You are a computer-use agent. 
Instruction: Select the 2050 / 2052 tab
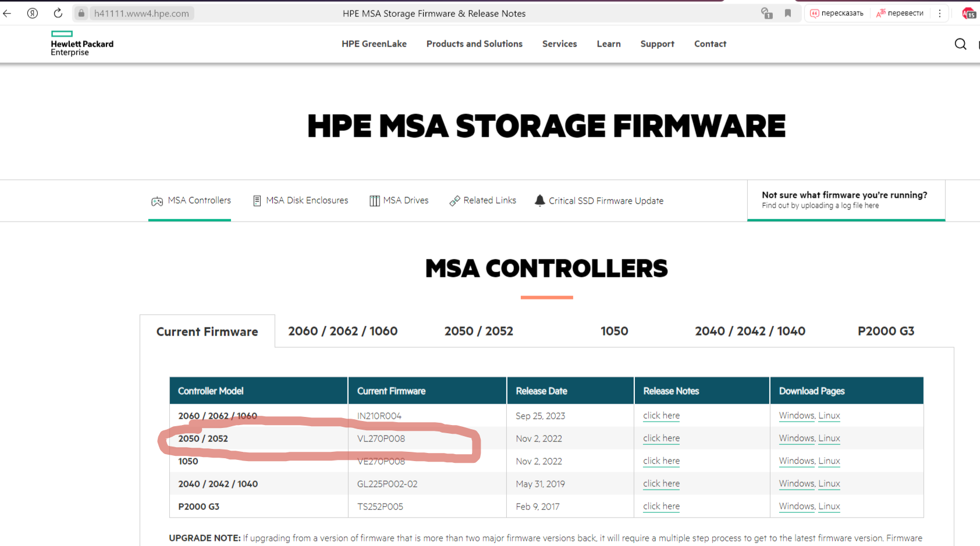[479, 331]
